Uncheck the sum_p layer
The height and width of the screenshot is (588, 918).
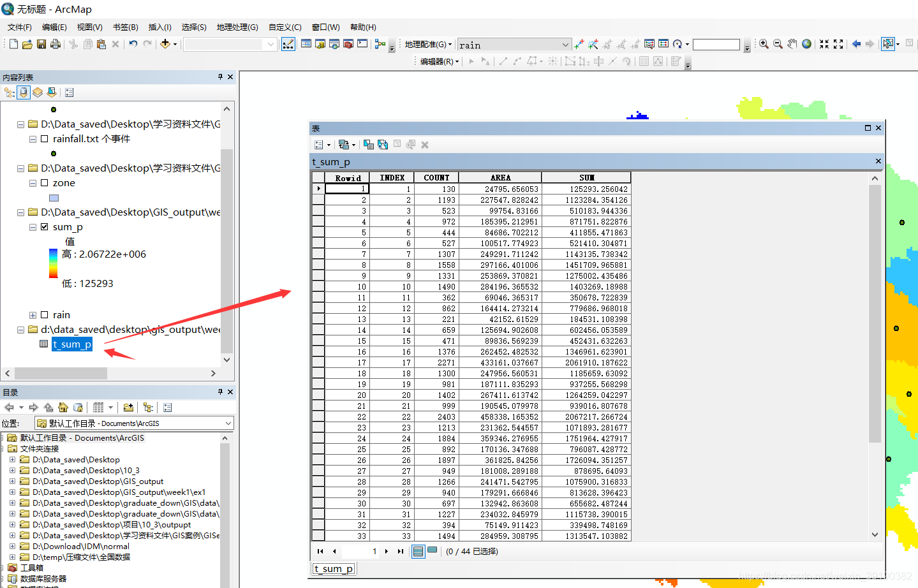44,226
